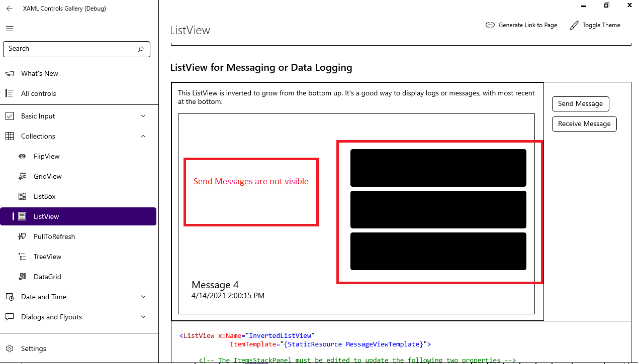Collapse the Collections chevron
Image resolution: width=638 pixels, height=364 pixels.
pyautogui.click(x=143, y=136)
